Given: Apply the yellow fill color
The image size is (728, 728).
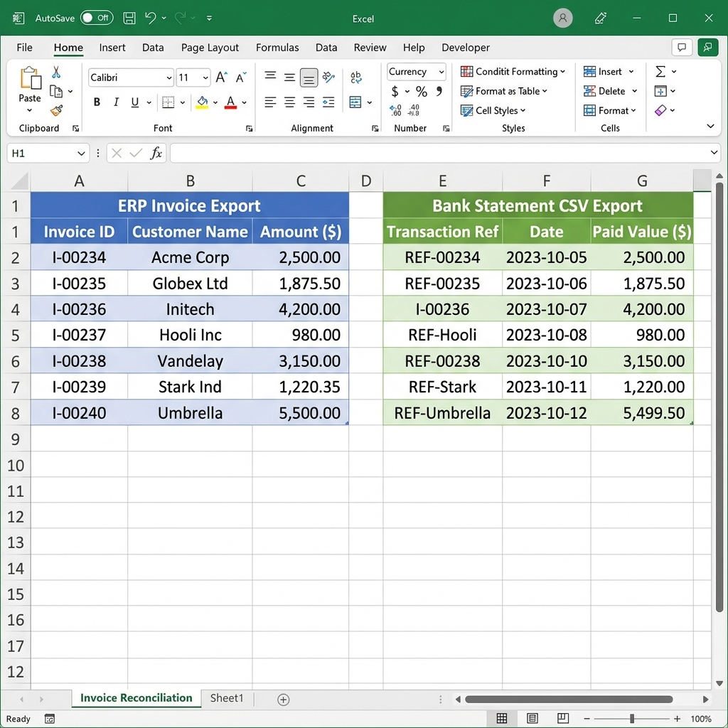Looking at the screenshot, I should click(x=202, y=102).
